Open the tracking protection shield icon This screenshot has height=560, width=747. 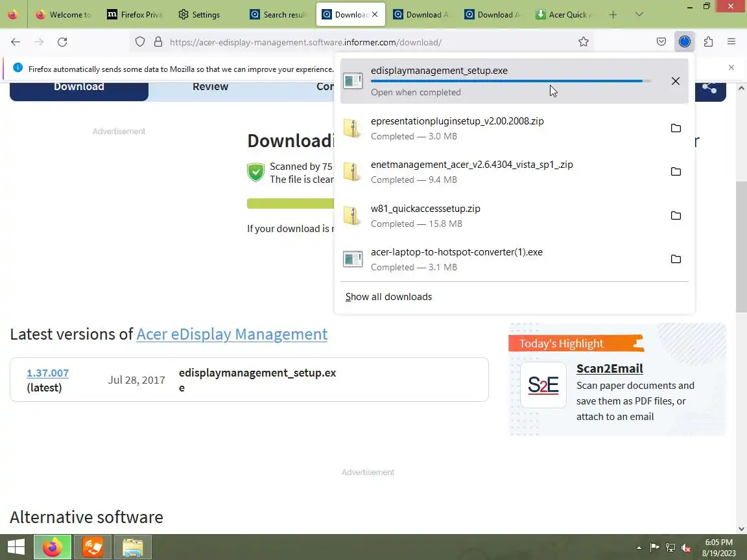(x=139, y=42)
